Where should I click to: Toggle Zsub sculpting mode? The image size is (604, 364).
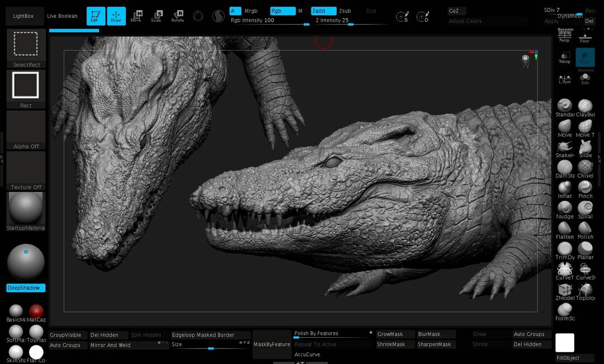pyautogui.click(x=345, y=11)
